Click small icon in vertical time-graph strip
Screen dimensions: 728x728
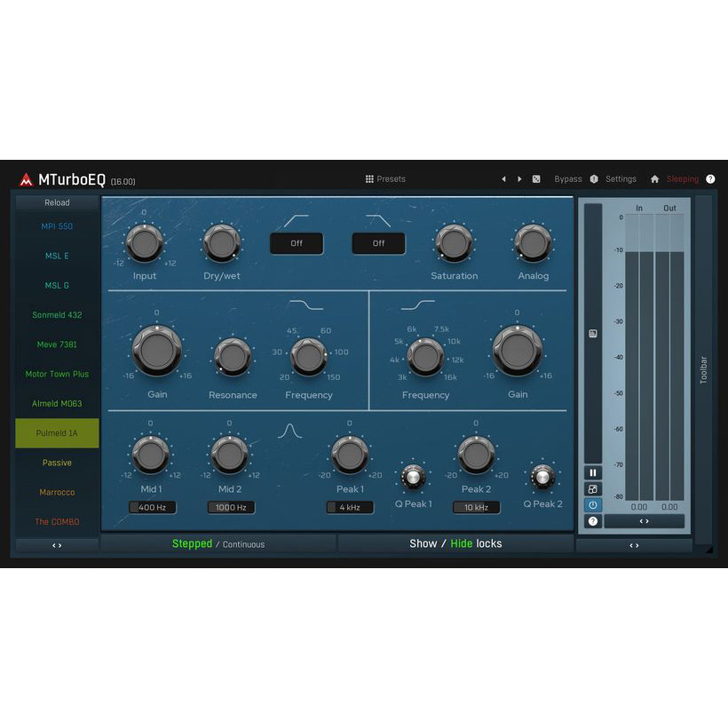(593, 333)
